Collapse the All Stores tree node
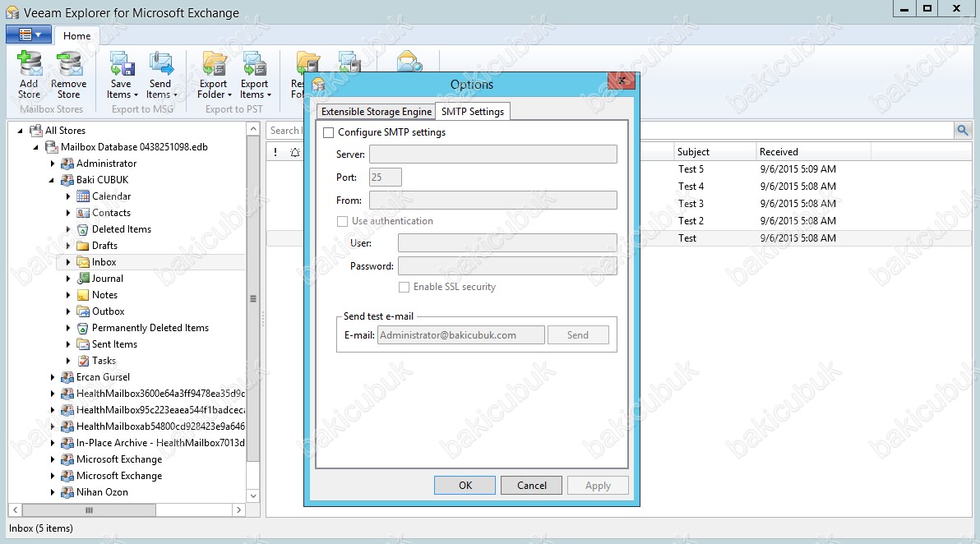This screenshot has width=980, height=544. [20, 131]
